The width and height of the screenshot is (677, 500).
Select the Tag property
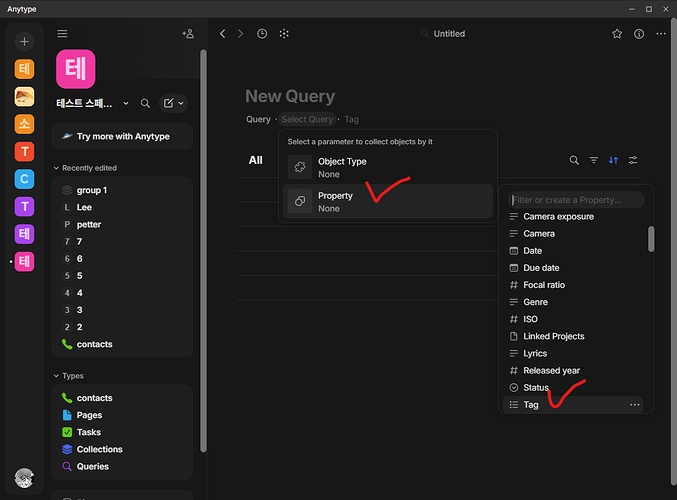(x=573, y=405)
